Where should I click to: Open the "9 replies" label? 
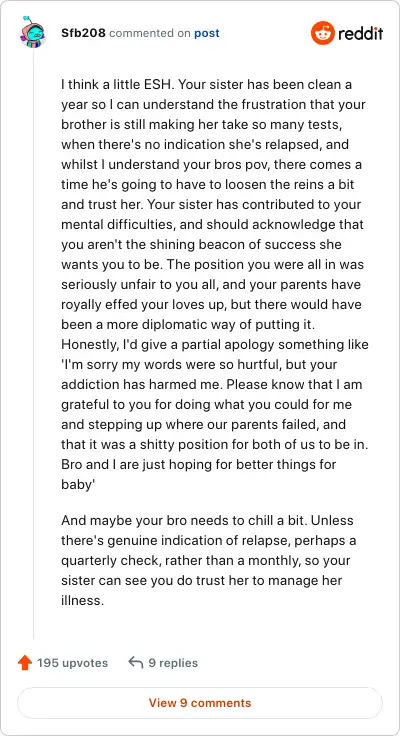(x=173, y=663)
